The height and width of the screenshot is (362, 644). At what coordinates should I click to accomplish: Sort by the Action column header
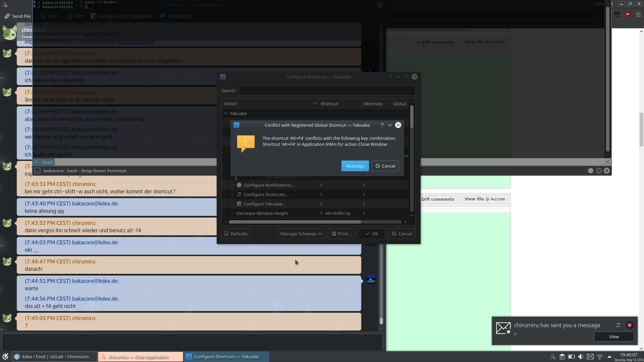tap(270, 104)
